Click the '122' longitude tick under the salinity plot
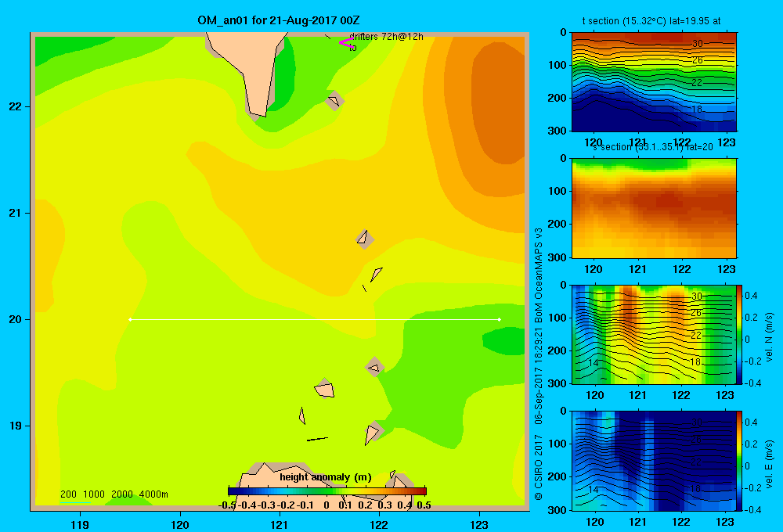The width and height of the screenshot is (783, 532). [682, 269]
